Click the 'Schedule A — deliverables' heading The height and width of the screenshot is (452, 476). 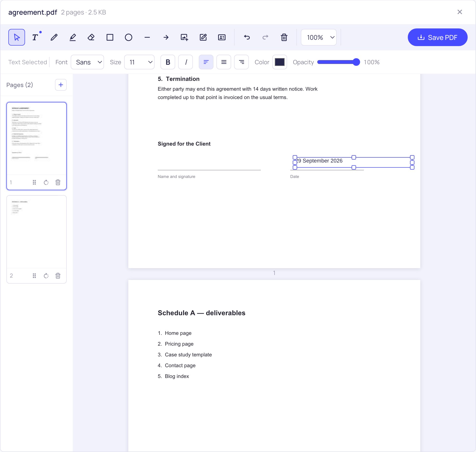[x=201, y=313]
